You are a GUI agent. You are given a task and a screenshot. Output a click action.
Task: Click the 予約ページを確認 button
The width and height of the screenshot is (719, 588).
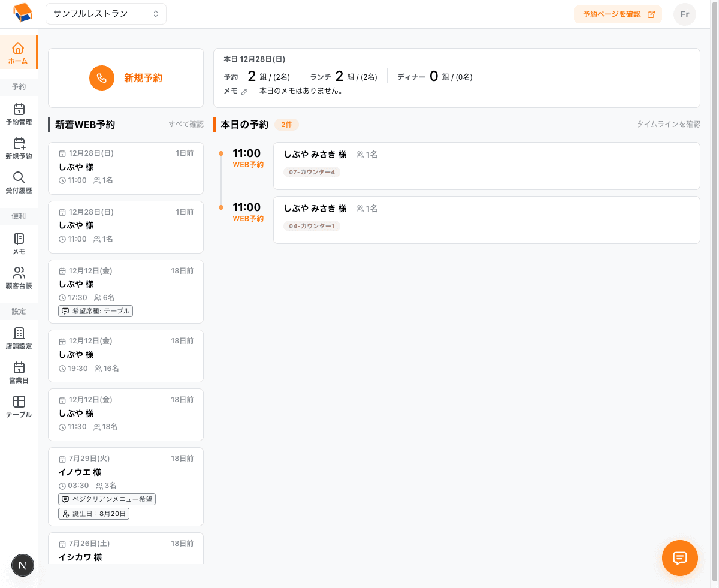(x=618, y=14)
